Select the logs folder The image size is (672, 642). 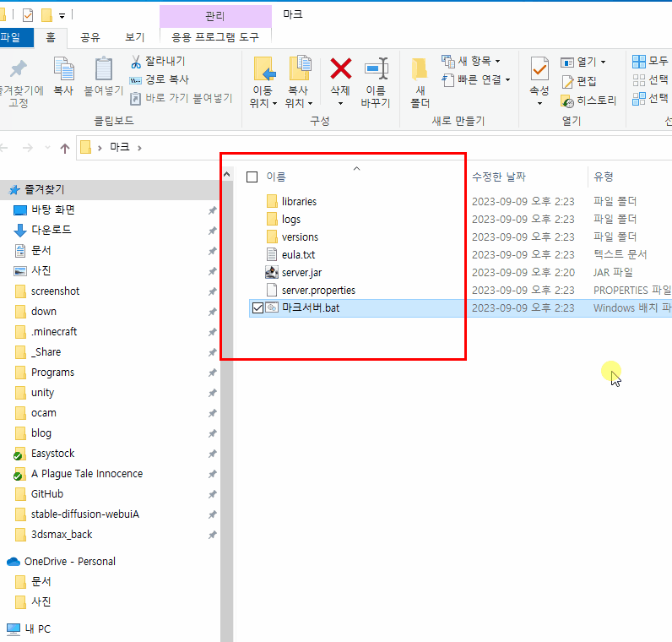pyautogui.click(x=290, y=220)
